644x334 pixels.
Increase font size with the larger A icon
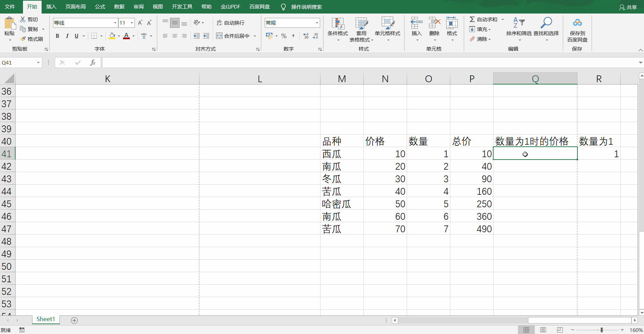[x=140, y=23]
